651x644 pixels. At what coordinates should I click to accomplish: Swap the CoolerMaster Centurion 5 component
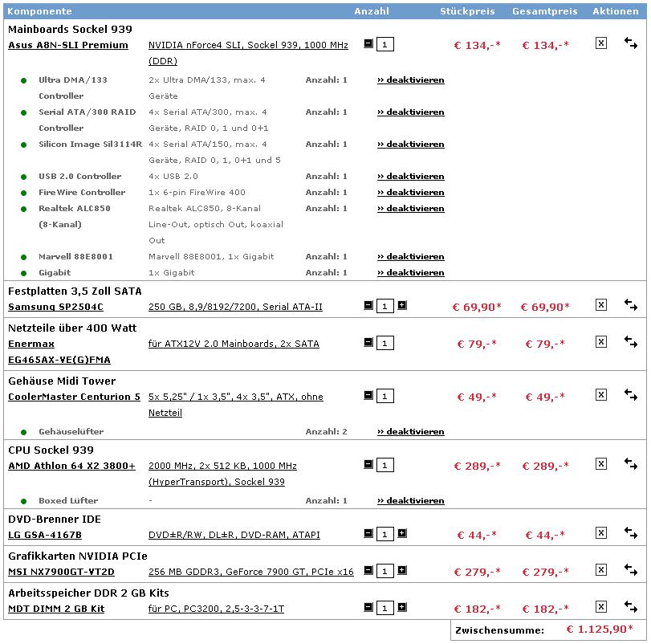(x=631, y=395)
